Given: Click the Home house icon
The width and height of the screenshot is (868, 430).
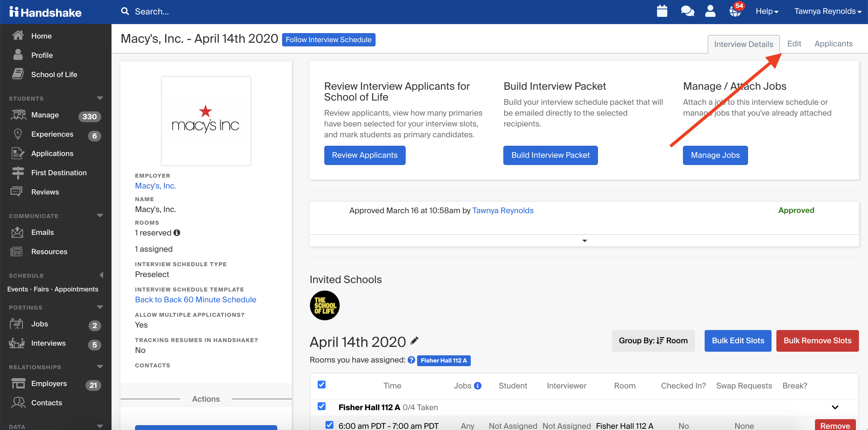Looking at the screenshot, I should (x=18, y=35).
